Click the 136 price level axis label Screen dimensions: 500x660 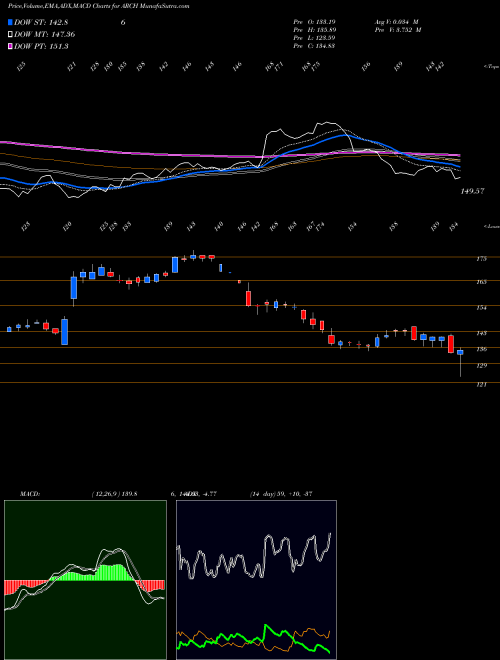481,349
